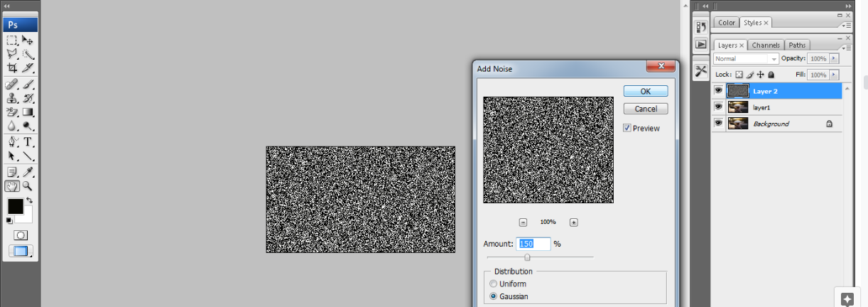Select the Zoom magnifier tool
The height and width of the screenshot is (307, 868).
tap(28, 186)
